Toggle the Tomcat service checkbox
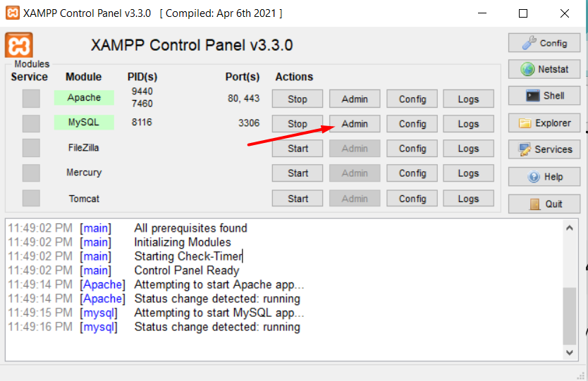This screenshot has width=588, height=381. (x=31, y=199)
